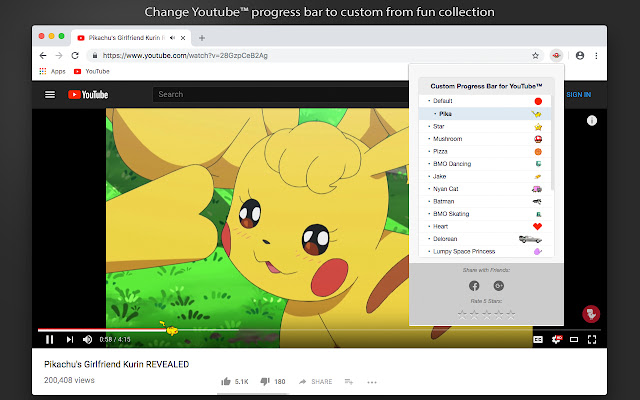The height and width of the screenshot is (400, 640).
Task: Click the YouTube search field
Action: pos(281,94)
